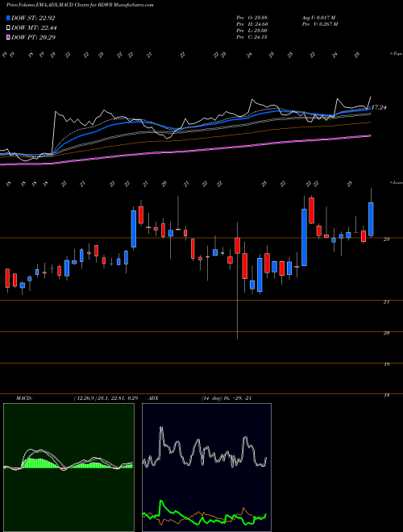403x532 pixels.
Task: Select the 'DOW MT: 22.44' legend label
Action: point(34,28)
